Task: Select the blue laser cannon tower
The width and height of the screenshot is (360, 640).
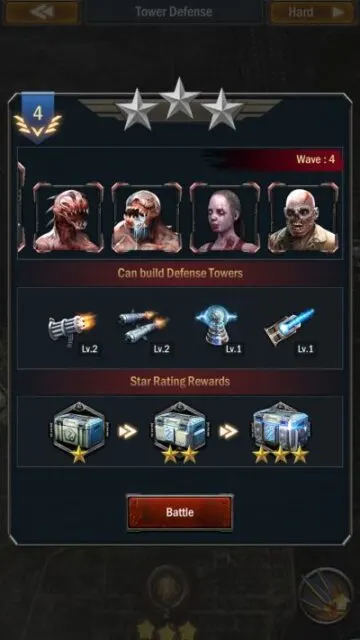Action: (x=290, y=327)
